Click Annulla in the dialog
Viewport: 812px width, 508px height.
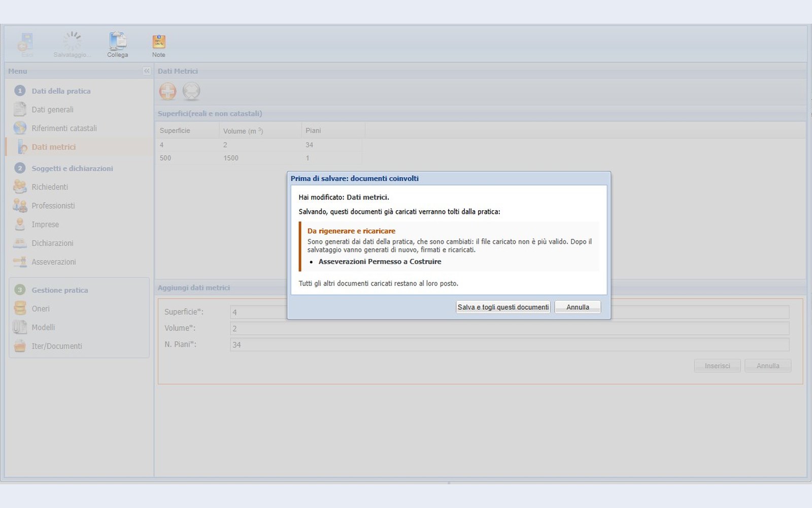point(578,307)
